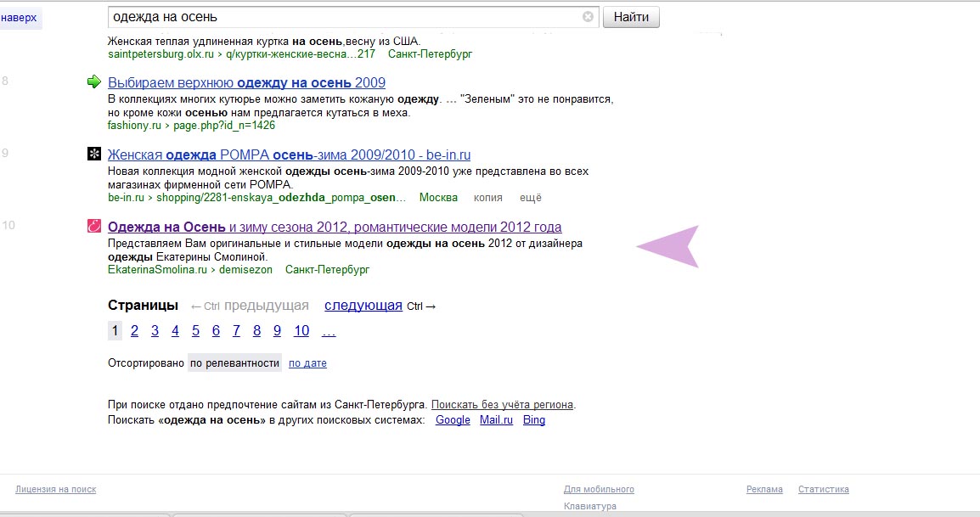The image size is (980, 517).
Task: Search the same query in Google
Action: [453, 420]
